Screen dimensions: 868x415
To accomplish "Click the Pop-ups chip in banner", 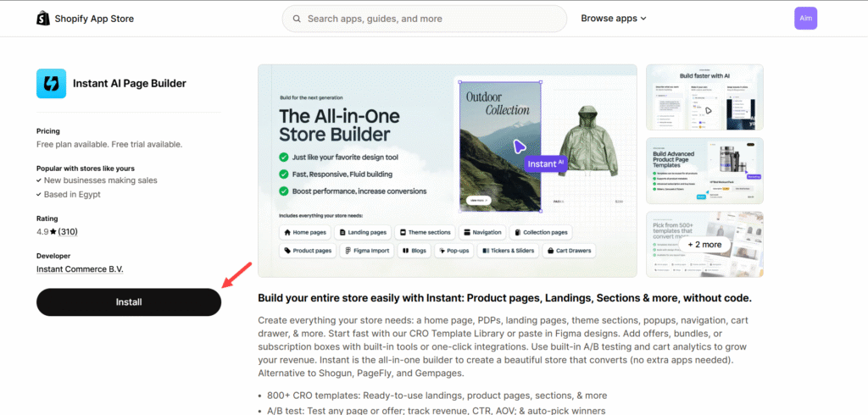I will [x=453, y=251].
